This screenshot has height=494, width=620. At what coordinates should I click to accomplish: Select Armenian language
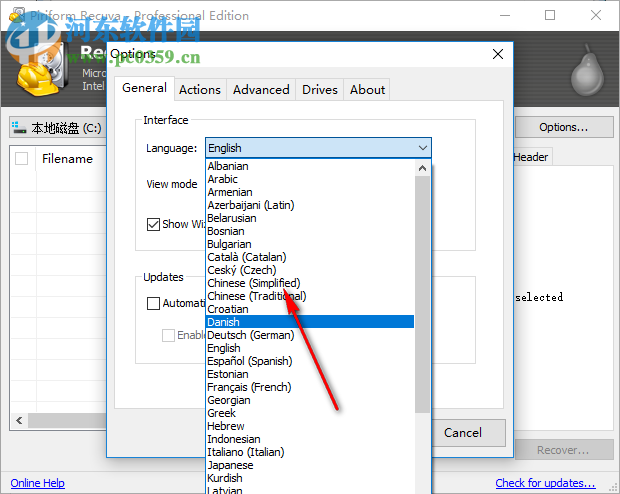pos(310,192)
